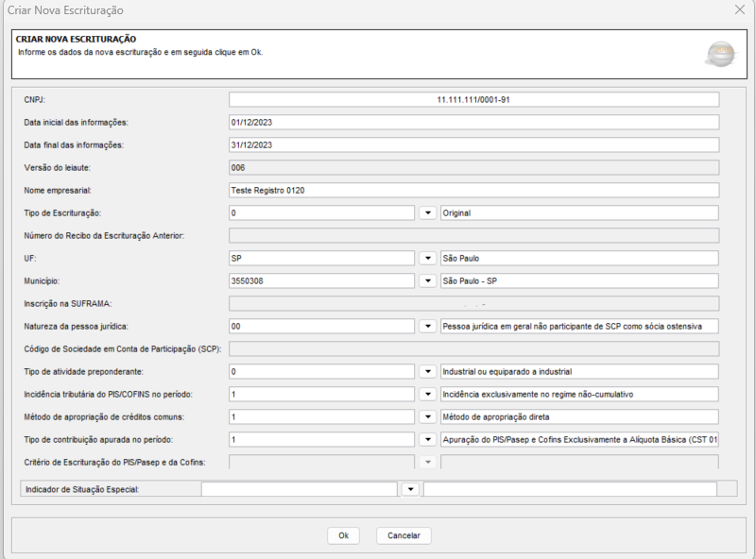This screenshot has width=756, height=559.
Task: Click the Industrial ou equiparado a industrial field
Action: coord(579,371)
